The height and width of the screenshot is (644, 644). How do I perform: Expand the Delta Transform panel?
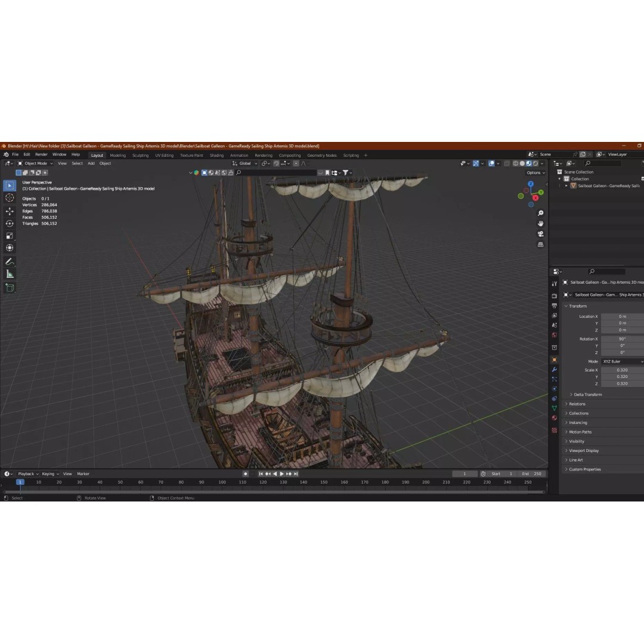587,395
